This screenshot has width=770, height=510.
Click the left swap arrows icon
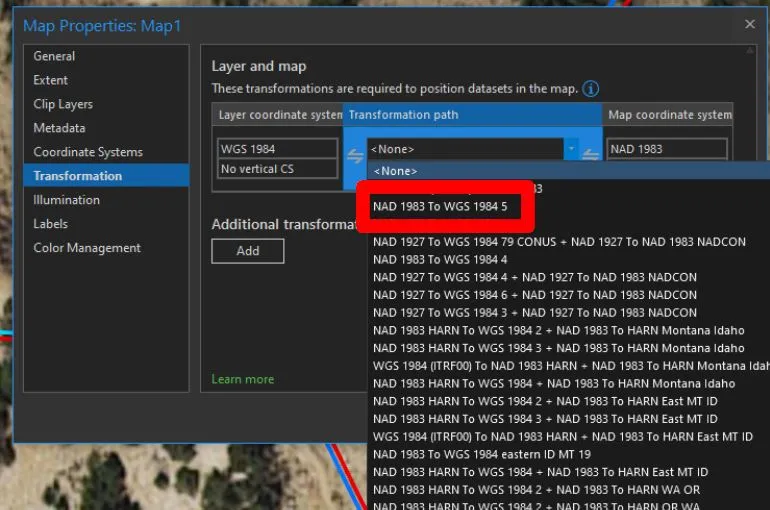click(354, 155)
